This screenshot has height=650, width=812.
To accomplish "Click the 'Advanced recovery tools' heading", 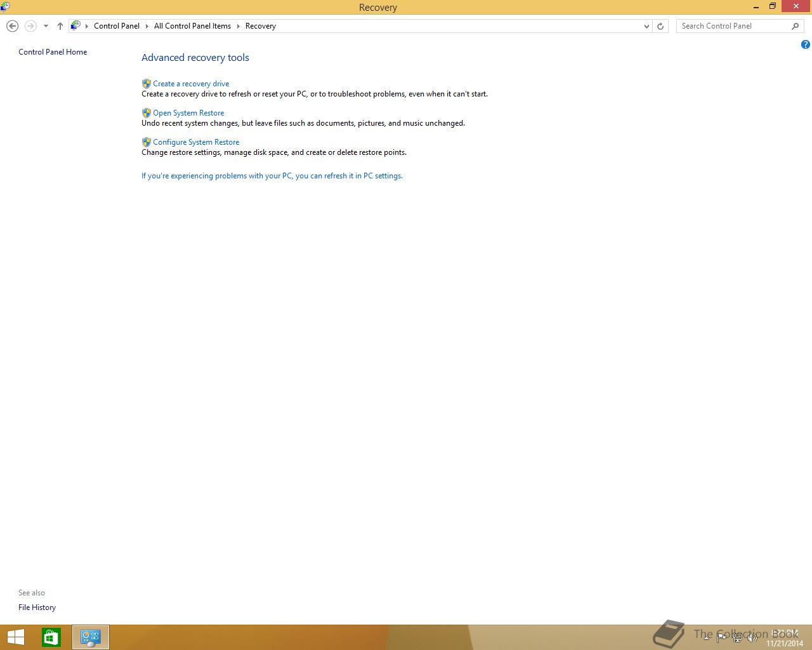I will click(195, 58).
